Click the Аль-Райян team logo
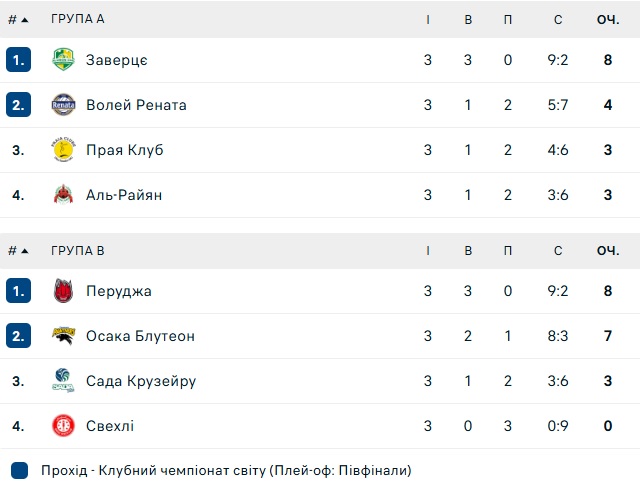 click(x=63, y=195)
